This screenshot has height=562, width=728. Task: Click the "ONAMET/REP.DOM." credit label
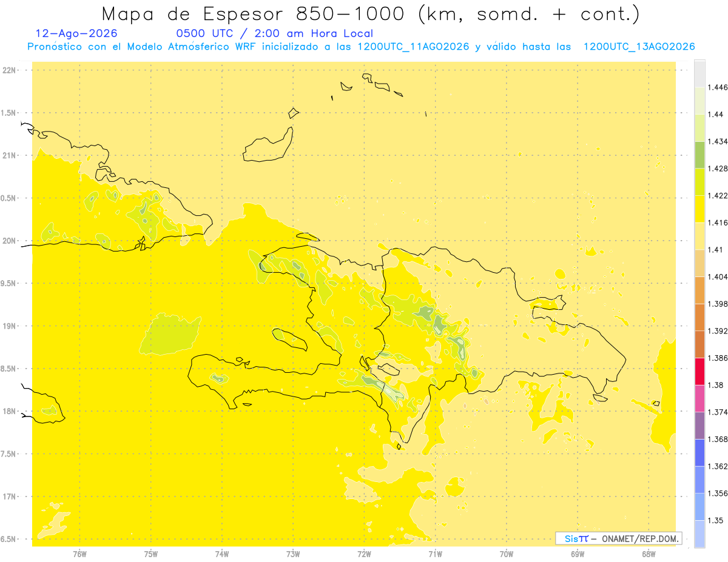pyautogui.click(x=641, y=538)
